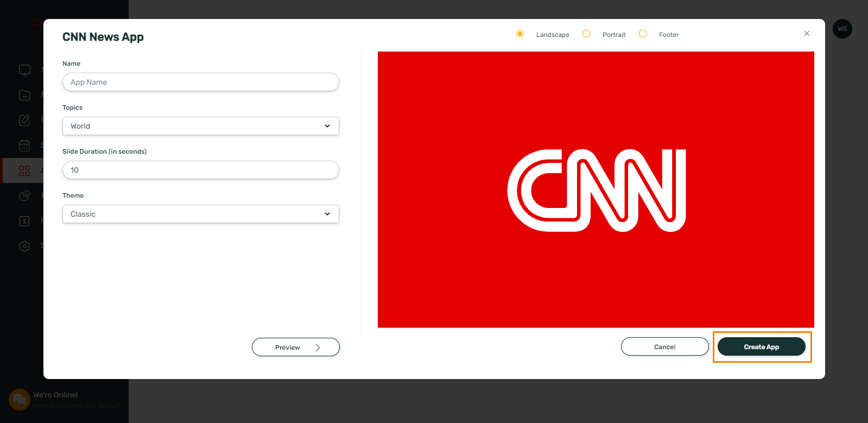Viewport: 868px width, 423px height.
Task: Close the CNN News App dialog
Action: (807, 34)
